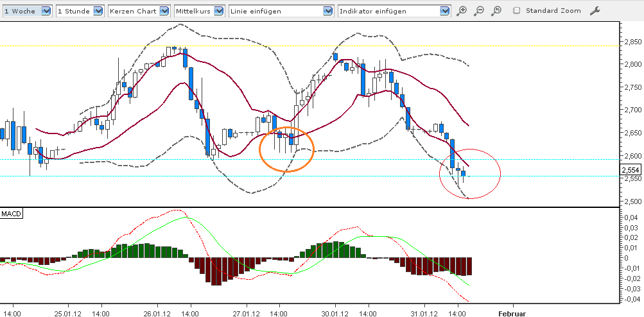Enable the Standard Zoom checkbox
644x317 pixels.
(x=517, y=11)
